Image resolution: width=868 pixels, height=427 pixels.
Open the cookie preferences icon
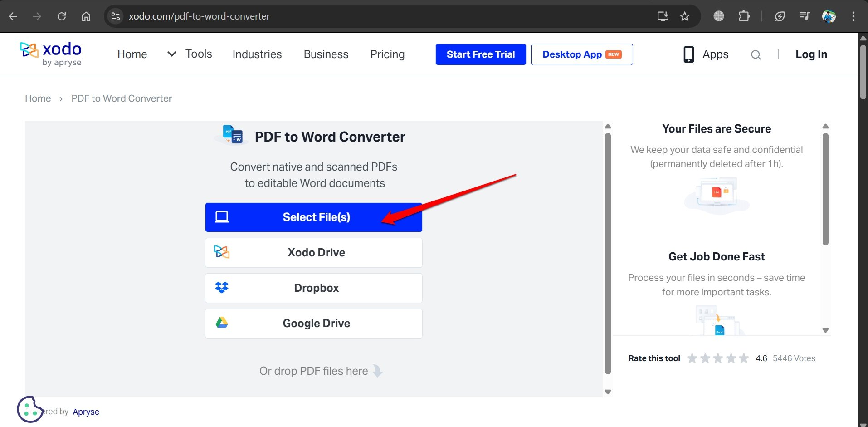point(29,409)
